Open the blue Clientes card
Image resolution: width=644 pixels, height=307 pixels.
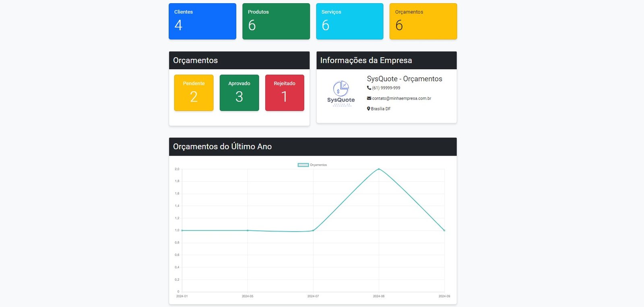click(202, 21)
